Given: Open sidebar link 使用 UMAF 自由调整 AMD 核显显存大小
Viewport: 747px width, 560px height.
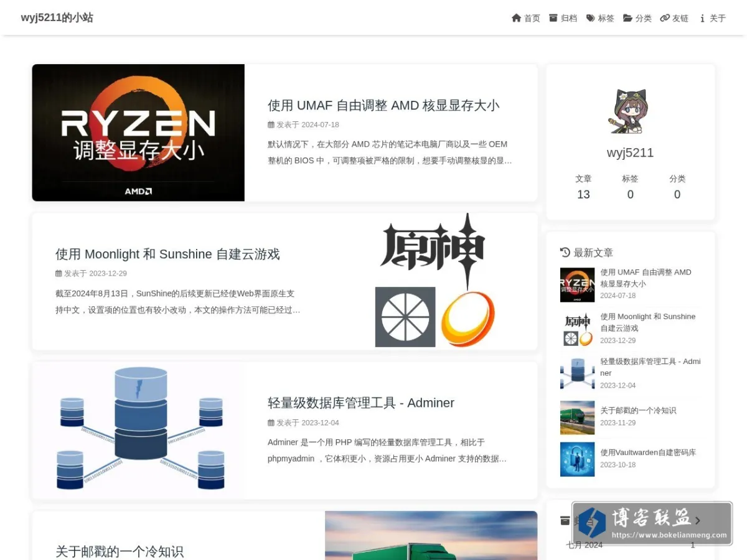Looking at the screenshot, I should tap(646, 278).
